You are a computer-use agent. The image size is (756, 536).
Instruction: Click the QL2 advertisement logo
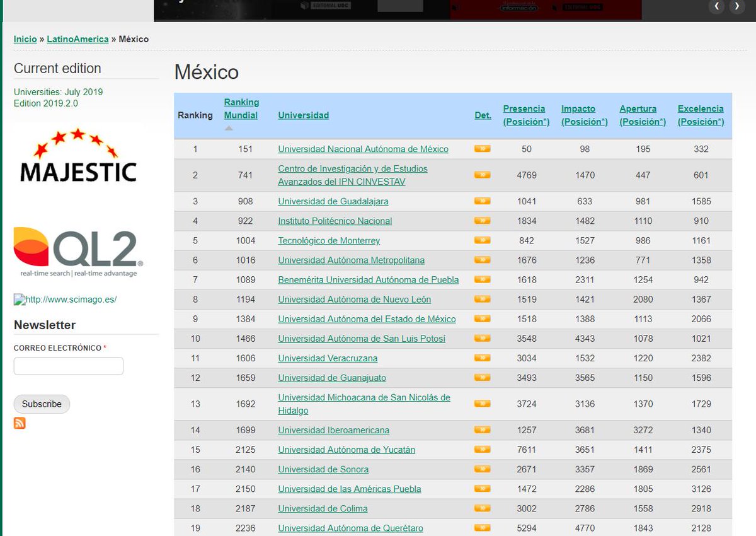pos(79,252)
